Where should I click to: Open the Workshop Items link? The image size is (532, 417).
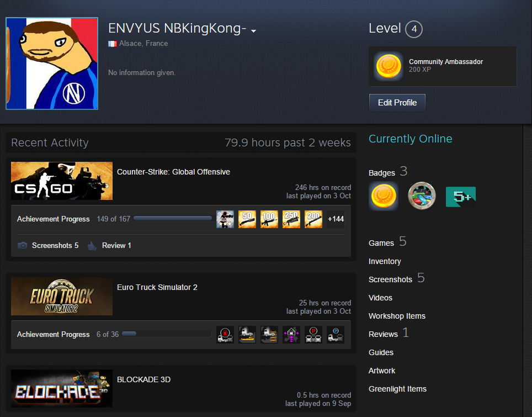click(x=397, y=316)
